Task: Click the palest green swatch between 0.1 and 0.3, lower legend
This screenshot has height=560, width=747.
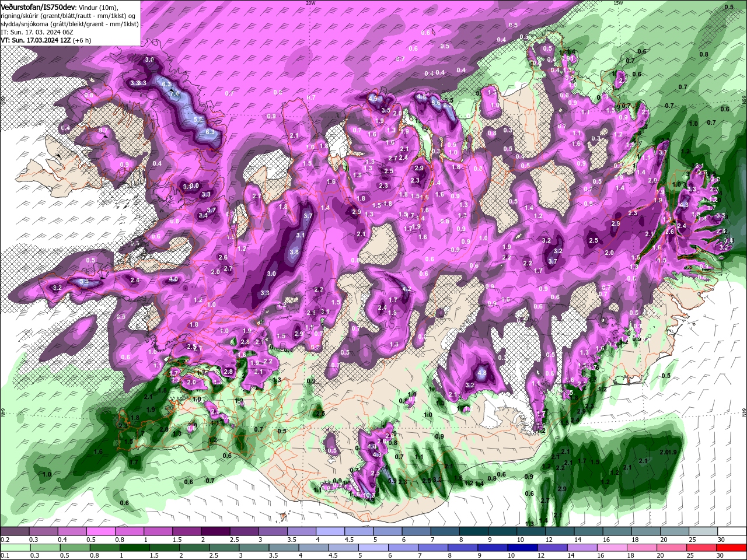Action: pyautogui.click(x=15, y=547)
